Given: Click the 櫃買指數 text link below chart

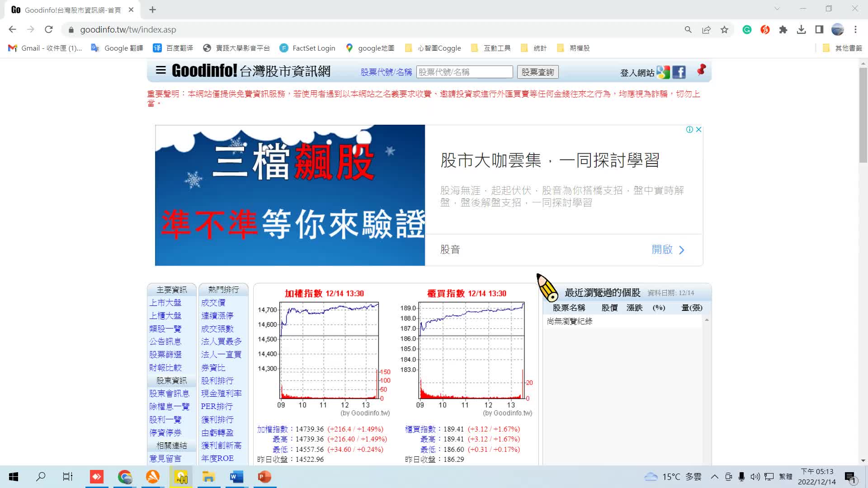Looking at the screenshot, I should 420,429.
